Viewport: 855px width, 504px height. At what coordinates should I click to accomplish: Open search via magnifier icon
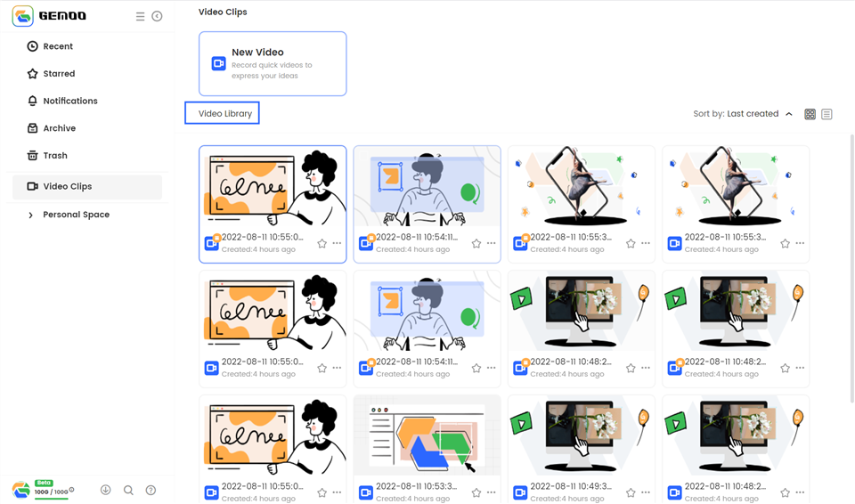[x=128, y=490]
